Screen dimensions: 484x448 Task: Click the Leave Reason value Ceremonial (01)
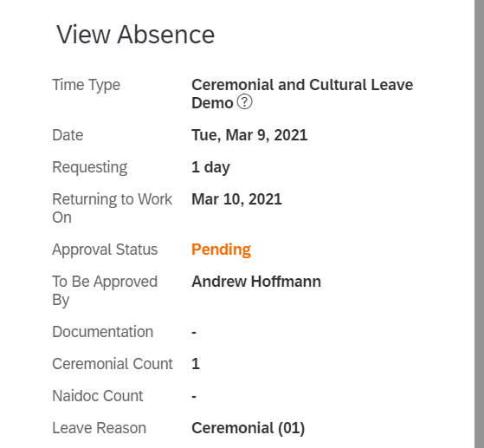pyautogui.click(x=248, y=428)
